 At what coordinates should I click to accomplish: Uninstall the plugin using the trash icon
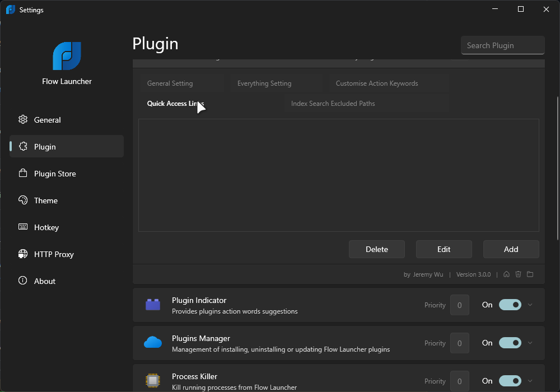[518, 274]
